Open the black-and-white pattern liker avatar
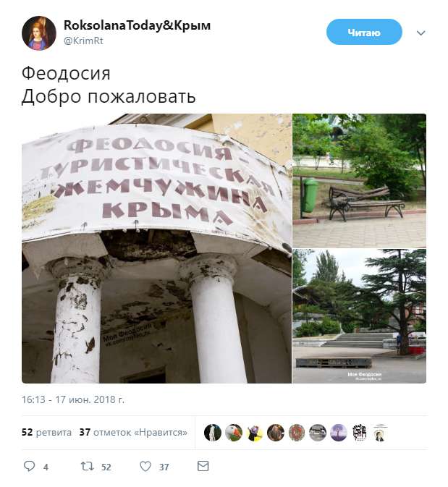 pos(360,433)
